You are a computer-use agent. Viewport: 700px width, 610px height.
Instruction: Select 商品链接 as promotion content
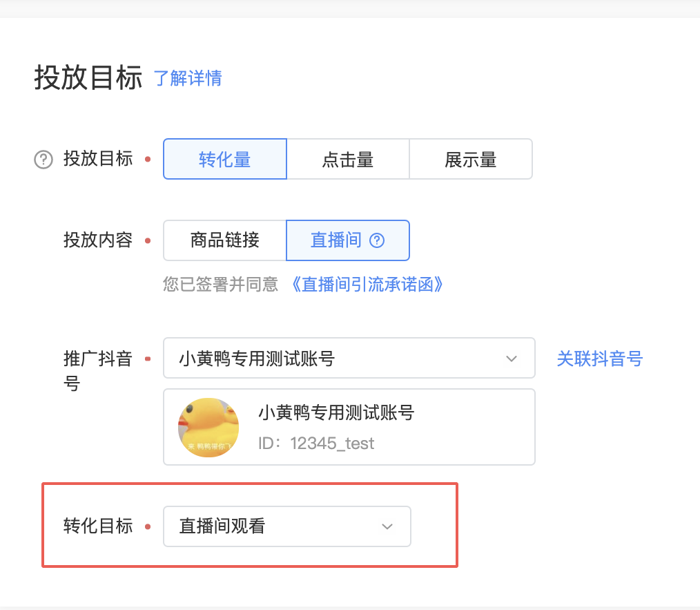tap(224, 240)
